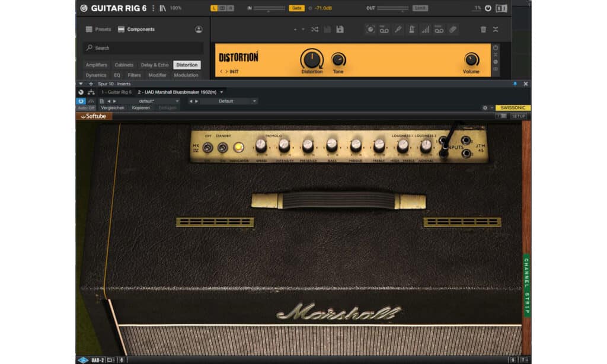Viewport: 607px width, 364px height.
Task: Select the EQ category
Action: pyautogui.click(x=117, y=75)
